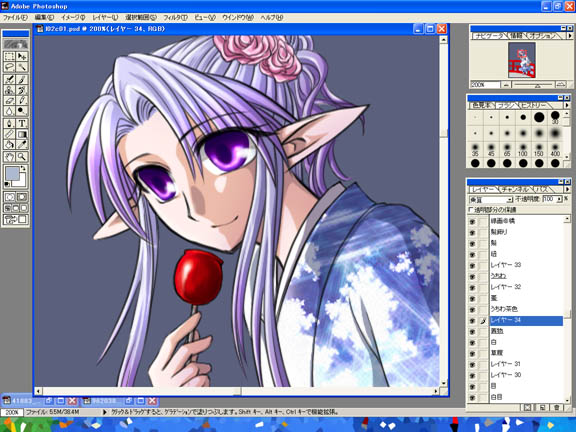This screenshot has width=576, height=432.
Task: Select the Type (T) tool
Action: tap(22, 123)
